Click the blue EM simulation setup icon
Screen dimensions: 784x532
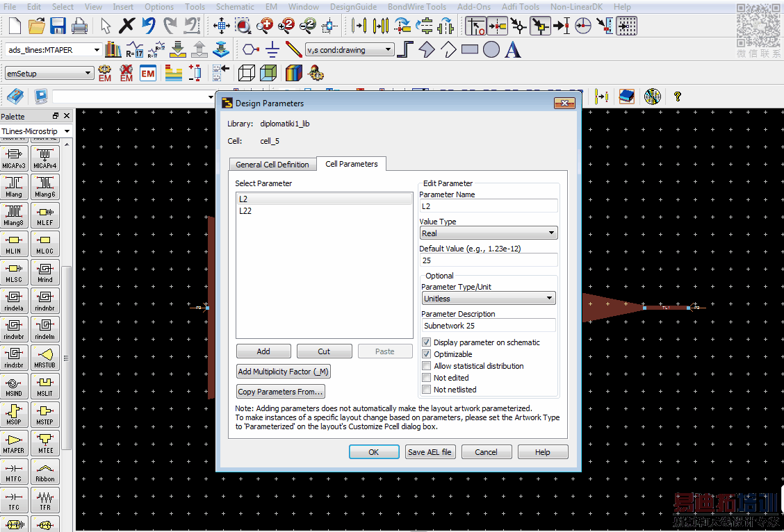(148, 74)
